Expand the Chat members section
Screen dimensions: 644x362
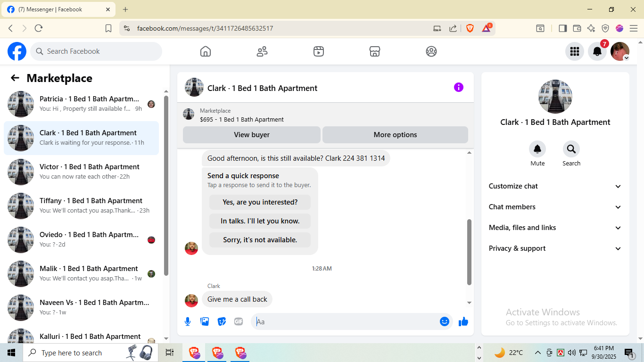555,207
